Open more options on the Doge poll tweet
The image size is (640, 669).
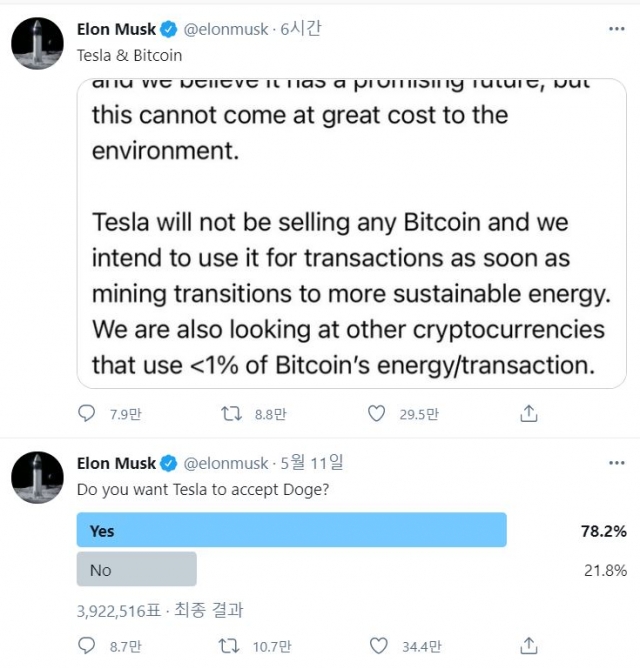click(x=617, y=463)
